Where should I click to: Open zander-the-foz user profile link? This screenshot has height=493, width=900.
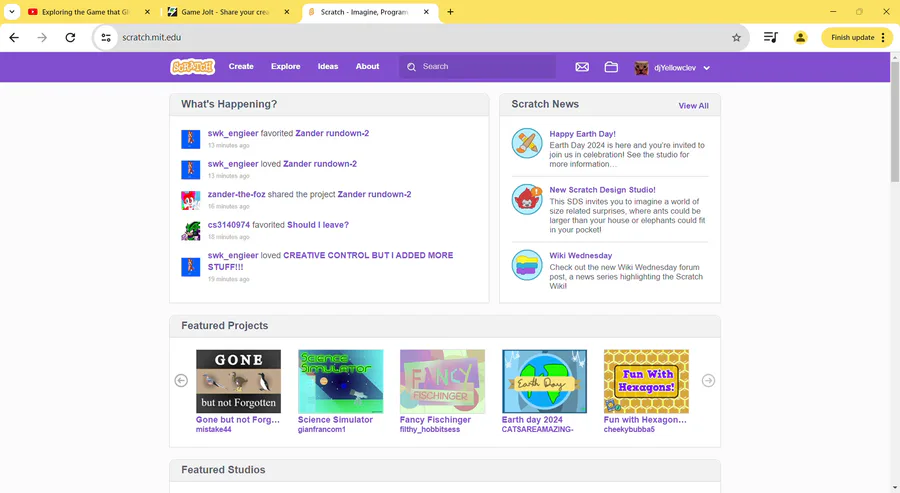click(236, 195)
